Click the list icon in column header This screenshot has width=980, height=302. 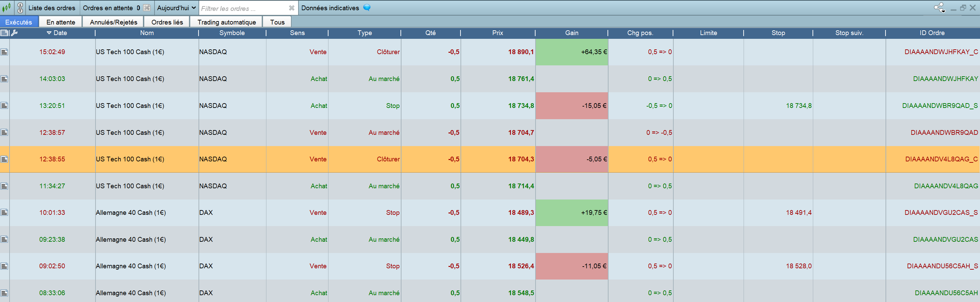[4, 33]
